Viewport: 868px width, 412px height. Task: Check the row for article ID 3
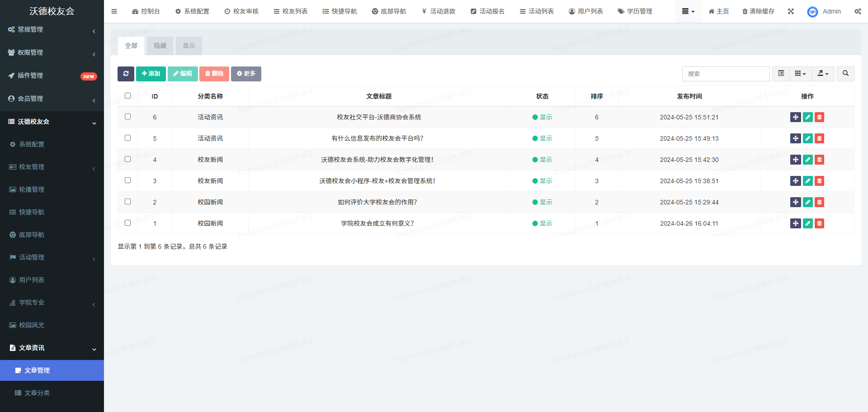tap(127, 180)
